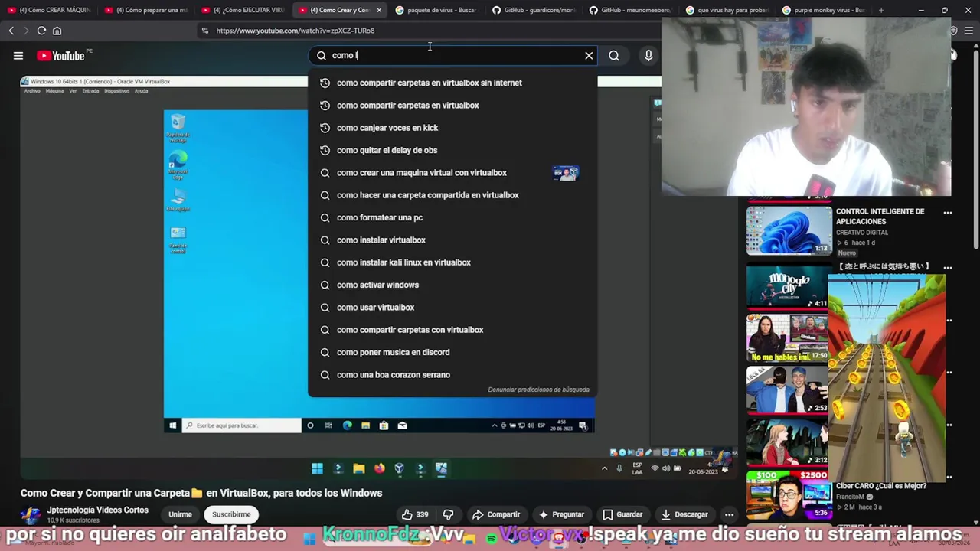This screenshot has width=980, height=551.
Task: Click the Descargar download button
Action: (x=684, y=514)
